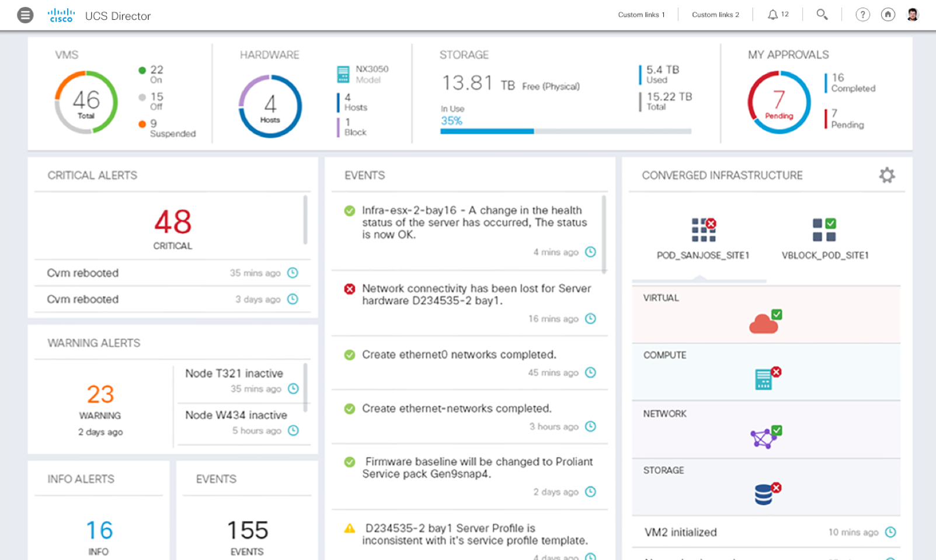
Task: Open Custom links 2
Action: coord(715,15)
